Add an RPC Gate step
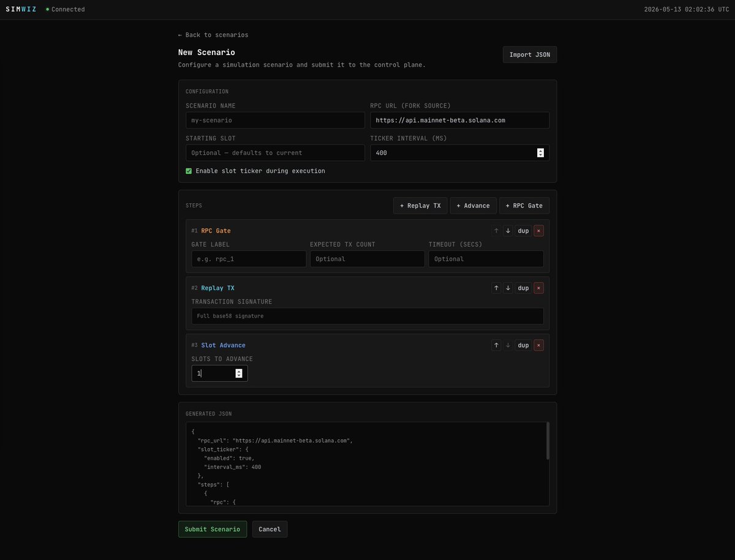 click(x=524, y=206)
